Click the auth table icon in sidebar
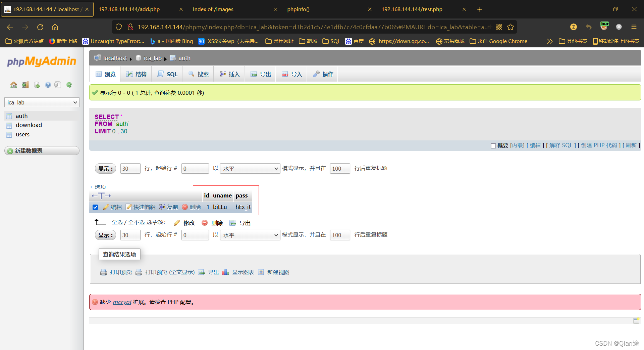The width and height of the screenshot is (644, 350). [x=9, y=116]
